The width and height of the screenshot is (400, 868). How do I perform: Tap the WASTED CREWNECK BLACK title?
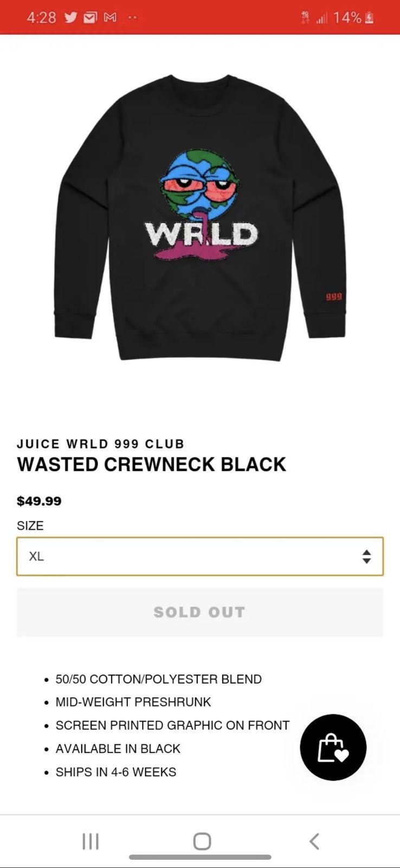151,464
